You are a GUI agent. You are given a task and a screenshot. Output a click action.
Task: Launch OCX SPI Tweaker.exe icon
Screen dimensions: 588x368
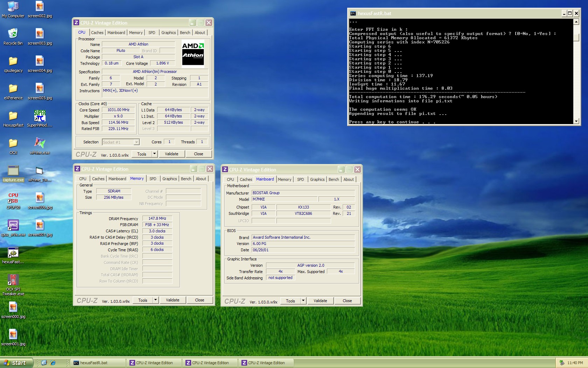coord(13,285)
